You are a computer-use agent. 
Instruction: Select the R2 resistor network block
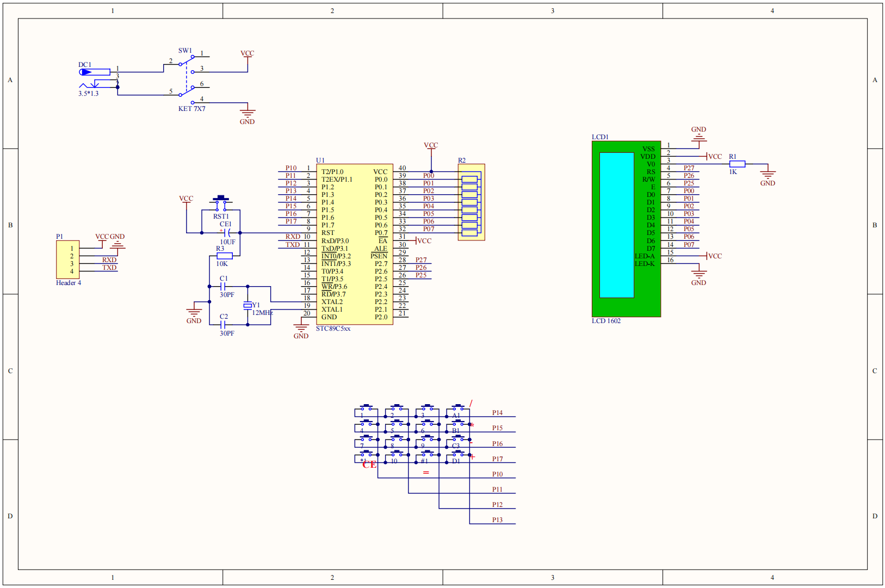471,202
